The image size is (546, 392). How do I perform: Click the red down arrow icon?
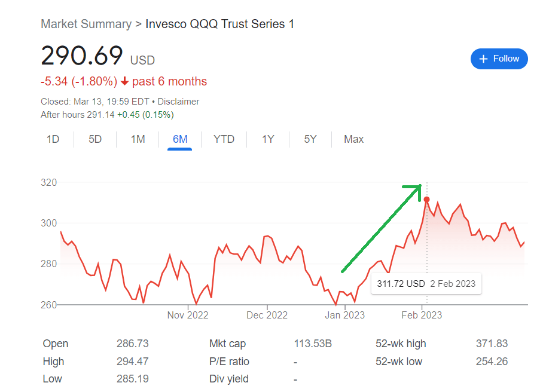[125, 82]
